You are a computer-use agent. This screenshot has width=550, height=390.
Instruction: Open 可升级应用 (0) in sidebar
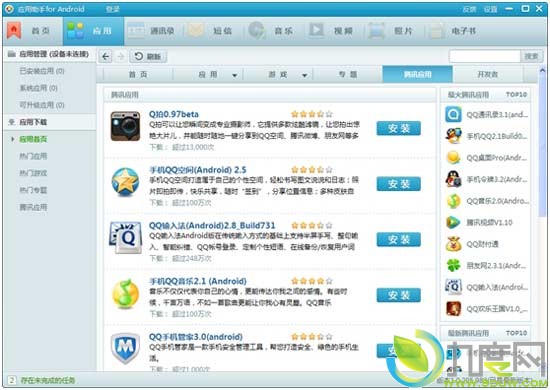tap(42, 105)
